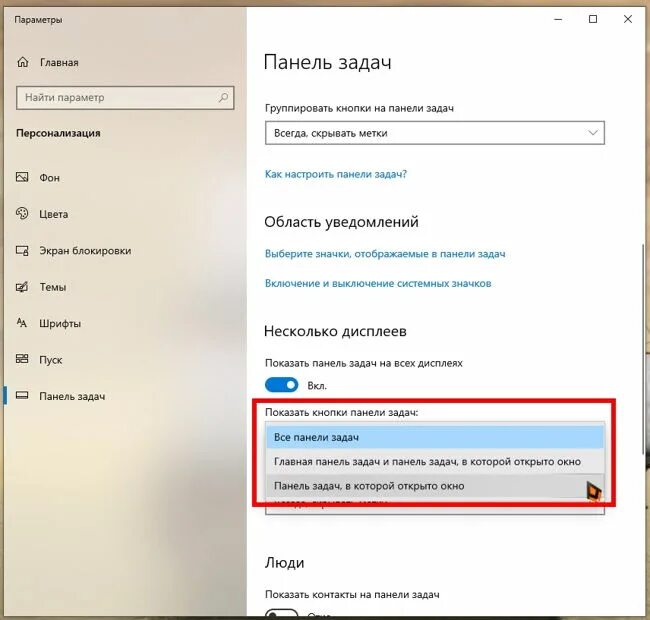Select the Фон picture icon

(x=22, y=177)
